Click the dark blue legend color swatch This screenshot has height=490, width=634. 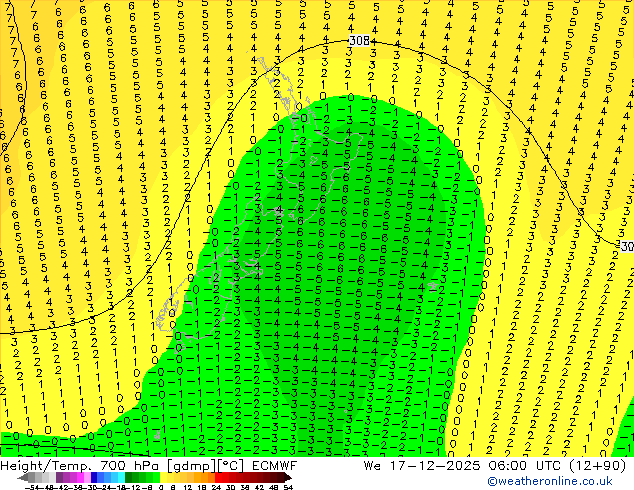click(x=94, y=477)
